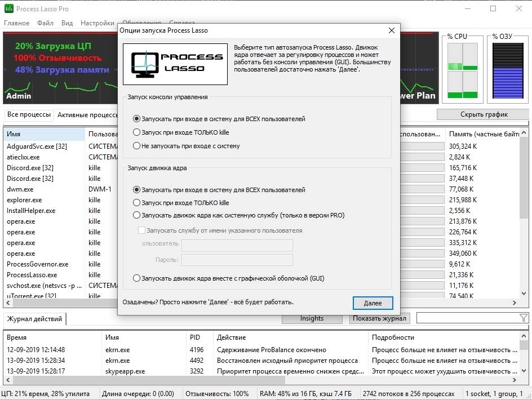Select console 'Запускать при входе в систему для ВСЕХ пользователей'
Screen dimensions: 532x400
pos(220,119)
